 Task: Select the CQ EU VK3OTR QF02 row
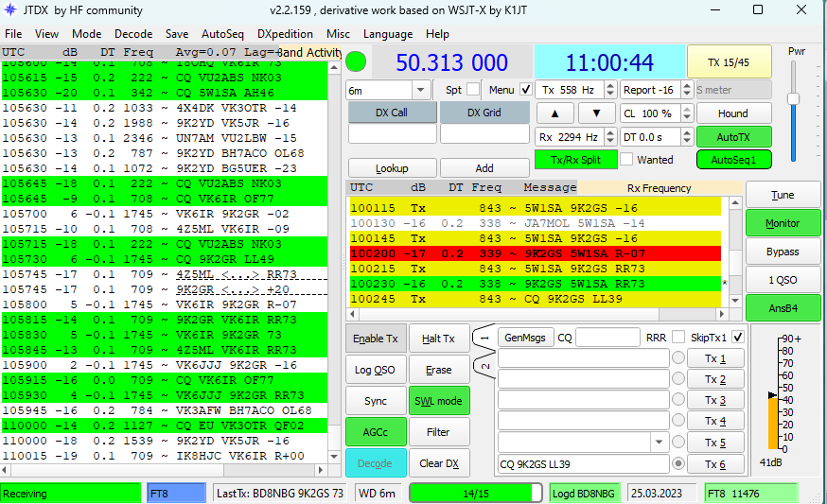pyautogui.click(x=165, y=426)
